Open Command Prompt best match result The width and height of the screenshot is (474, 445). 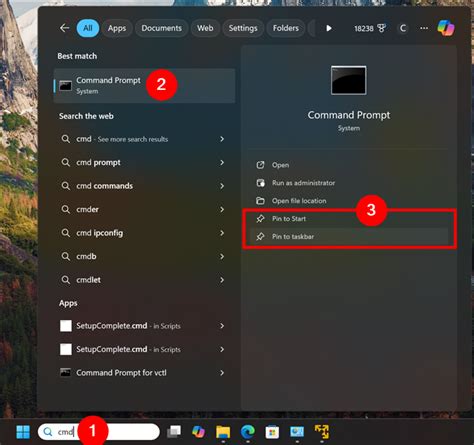point(144,86)
